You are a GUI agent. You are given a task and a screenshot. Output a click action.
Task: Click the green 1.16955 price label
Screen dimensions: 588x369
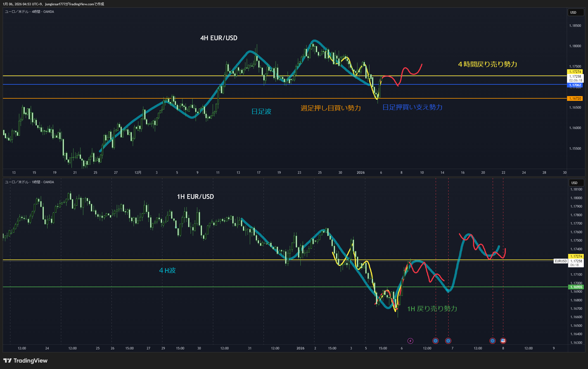coord(576,287)
